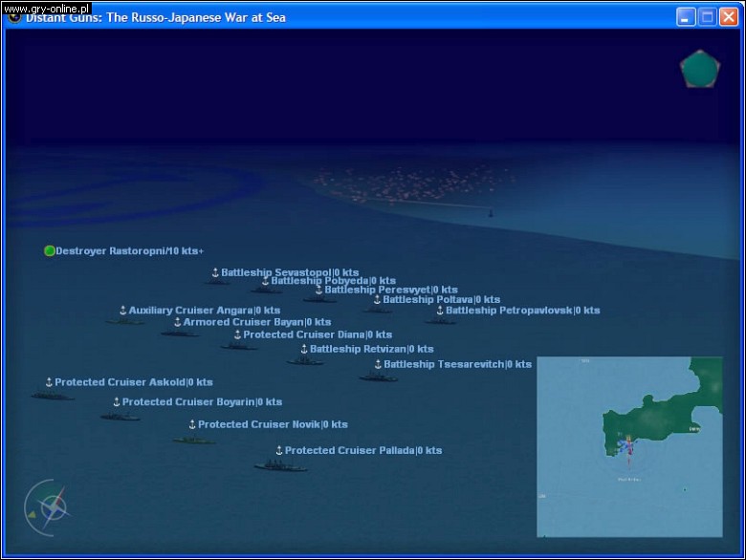
Task: Click the Novik ship model on the water
Action: click(194, 441)
